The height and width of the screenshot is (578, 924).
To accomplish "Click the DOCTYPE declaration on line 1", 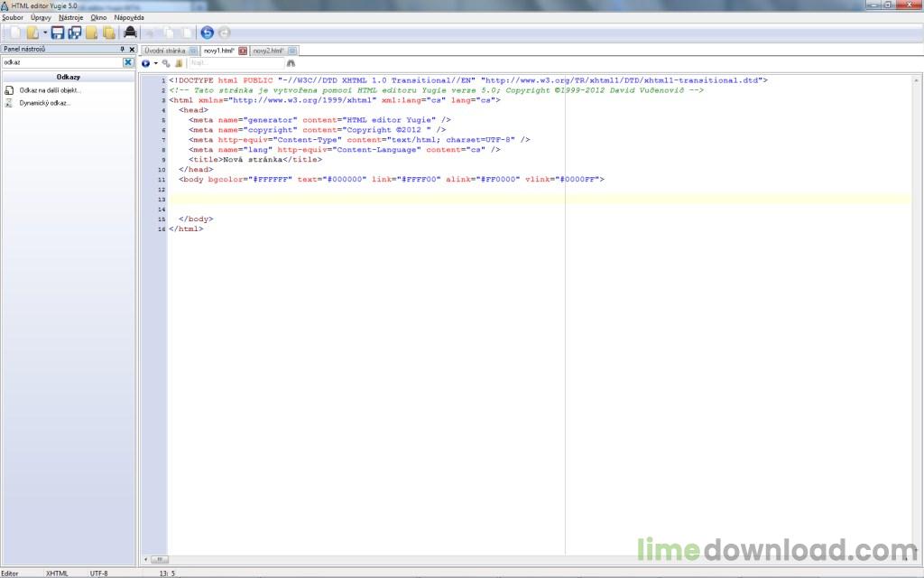I will [468, 80].
